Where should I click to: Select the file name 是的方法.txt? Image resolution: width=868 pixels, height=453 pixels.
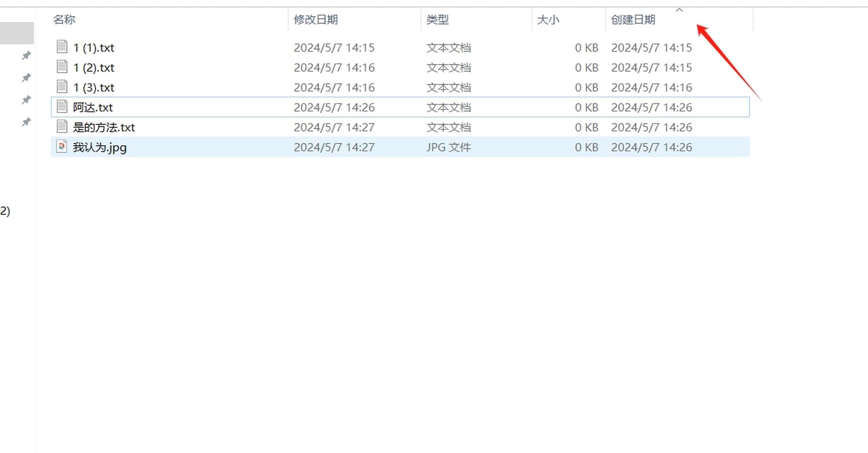[104, 127]
